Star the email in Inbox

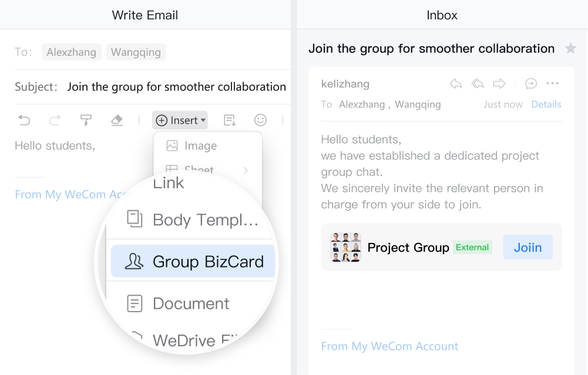point(570,49)
